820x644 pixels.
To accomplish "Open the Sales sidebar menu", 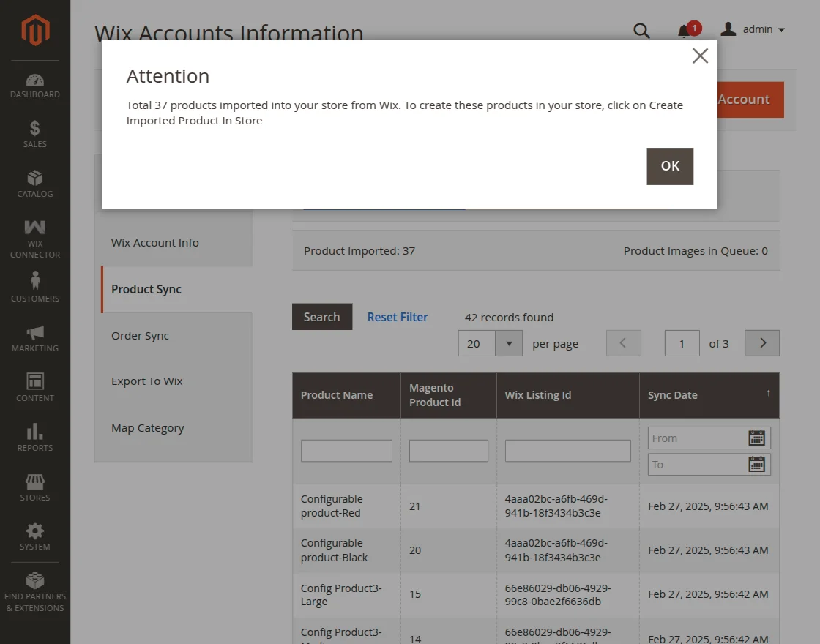I will [35, 135].
